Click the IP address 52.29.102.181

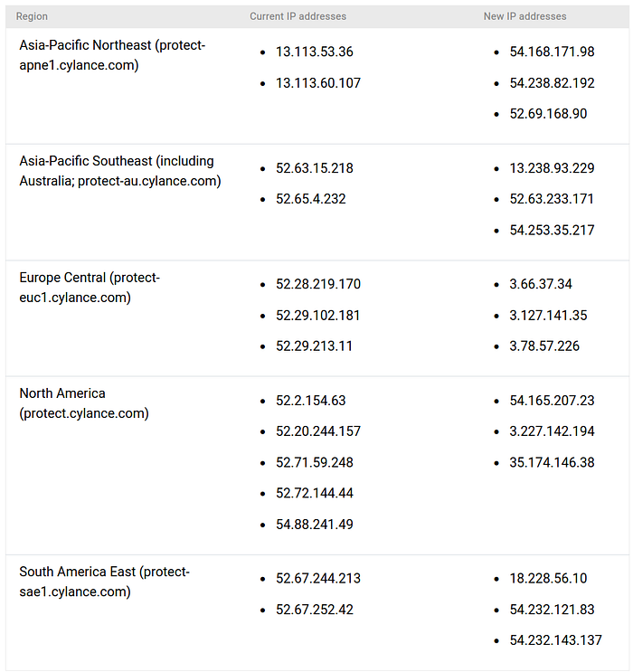[318, 315]
